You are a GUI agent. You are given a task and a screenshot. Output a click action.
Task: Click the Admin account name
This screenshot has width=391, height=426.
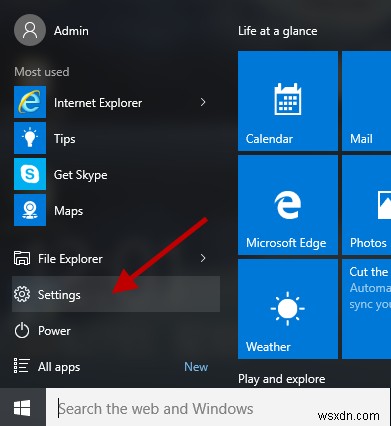[x=71, y=31]
